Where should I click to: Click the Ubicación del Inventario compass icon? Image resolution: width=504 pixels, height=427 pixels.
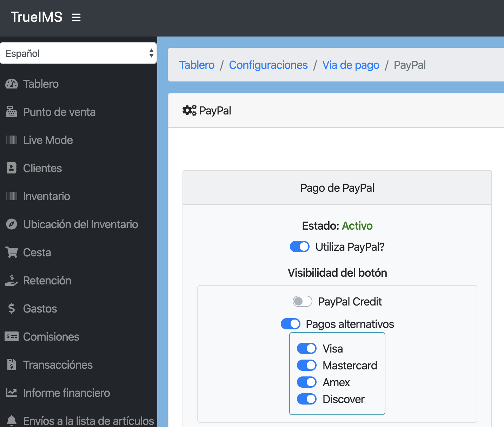pos(12,224)
